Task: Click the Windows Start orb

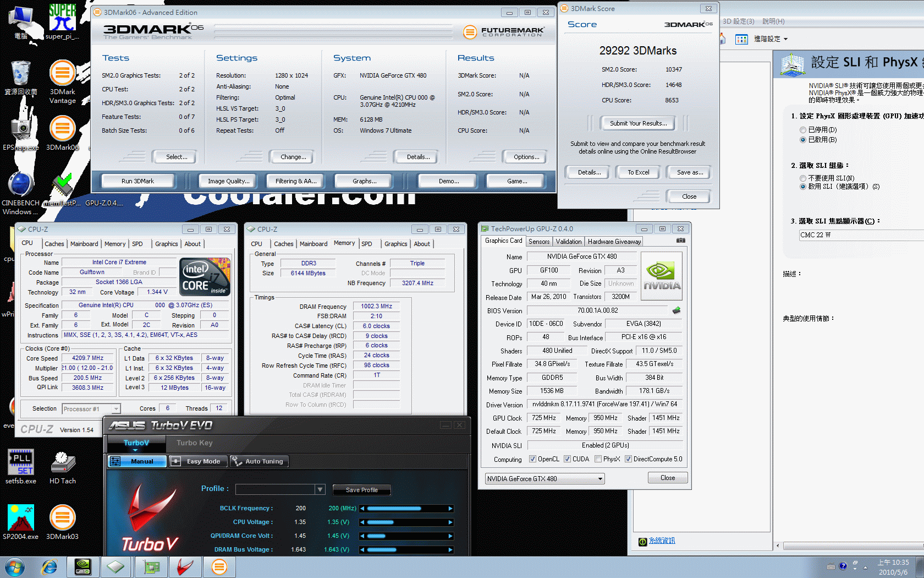Action: click(x=15, y=567)
